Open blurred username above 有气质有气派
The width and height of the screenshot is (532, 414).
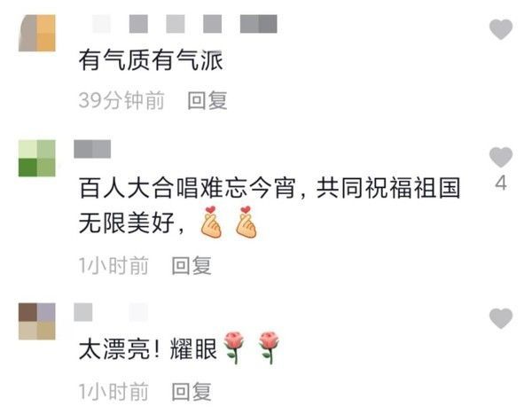point(185,24)
